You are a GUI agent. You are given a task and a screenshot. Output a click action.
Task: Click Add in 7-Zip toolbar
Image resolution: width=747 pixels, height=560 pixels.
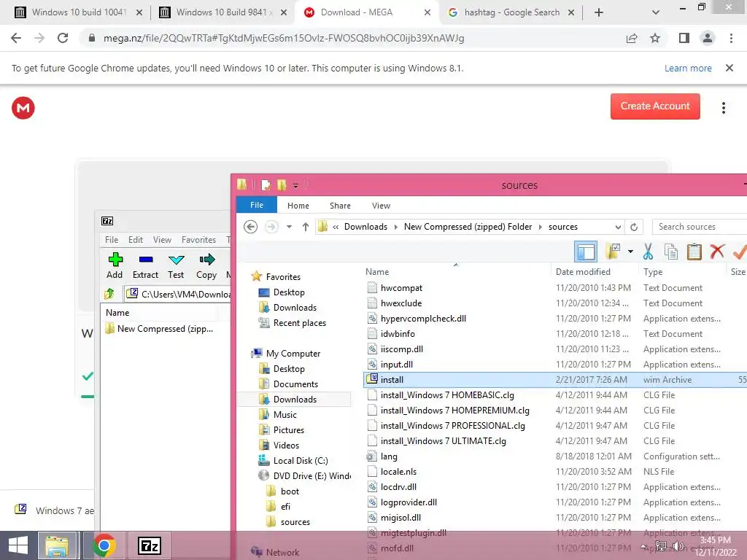[x=115, y=266]
